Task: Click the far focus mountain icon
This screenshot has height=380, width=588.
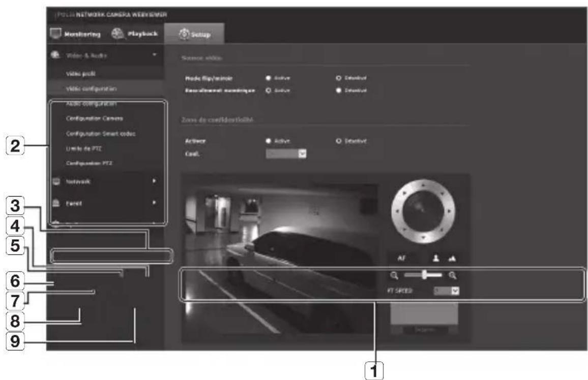Action: [452, 258]
